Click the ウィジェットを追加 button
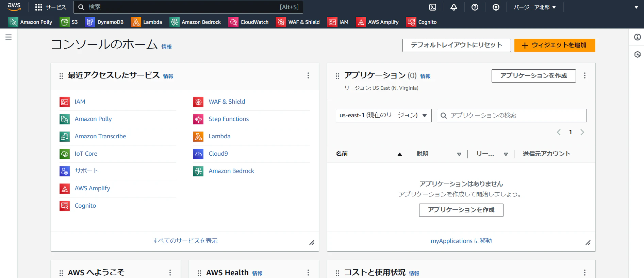This screenshot has width=644, height=278. point(555,45)
